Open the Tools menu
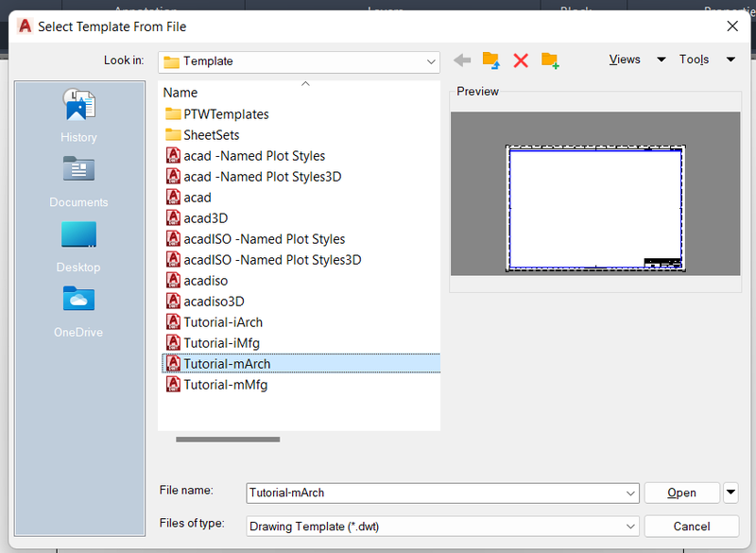This screenshot has width=756, height=553. click(694, 60)
